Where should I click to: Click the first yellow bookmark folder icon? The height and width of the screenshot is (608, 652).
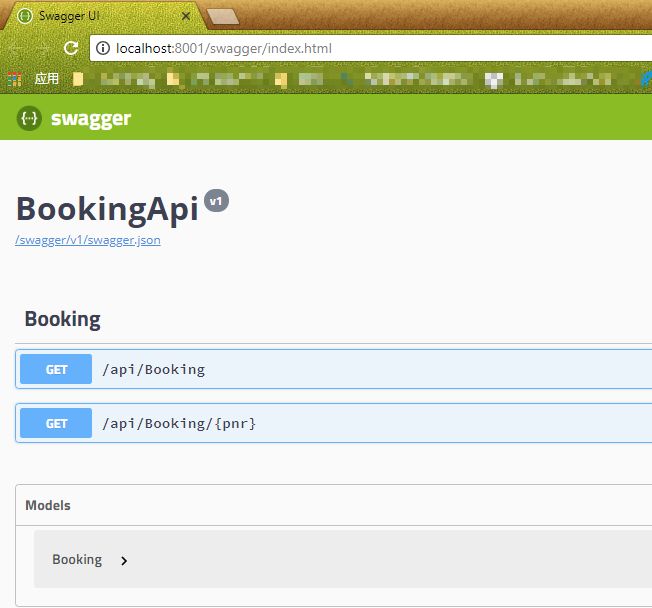(x=79, y=78)
